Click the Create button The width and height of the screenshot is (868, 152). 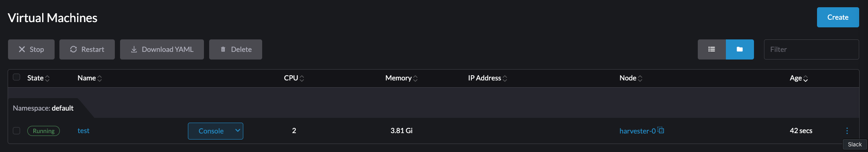click(x=838, y=17)
